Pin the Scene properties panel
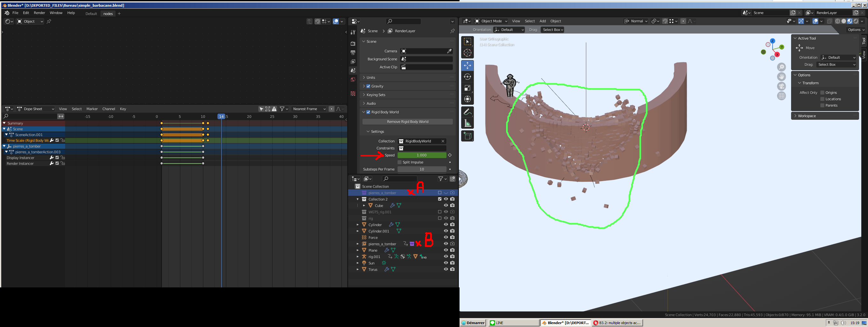 coord(452,31)
